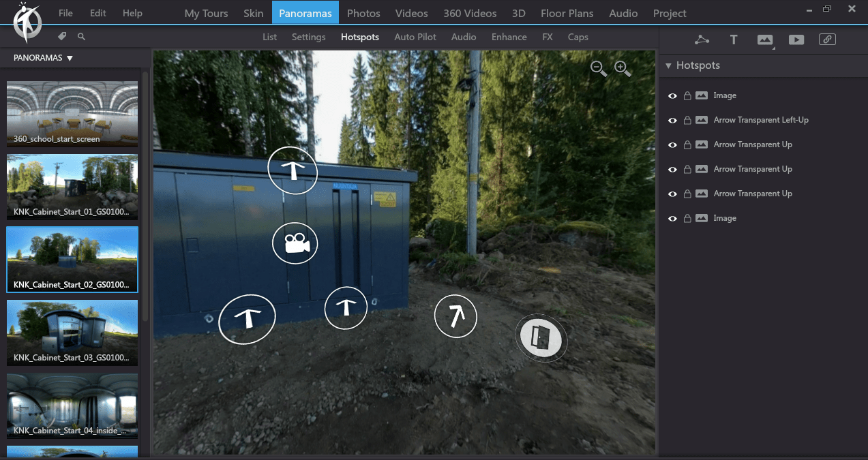Switch to the Skin tab
The image size is (868, 460).
point(253,13)
